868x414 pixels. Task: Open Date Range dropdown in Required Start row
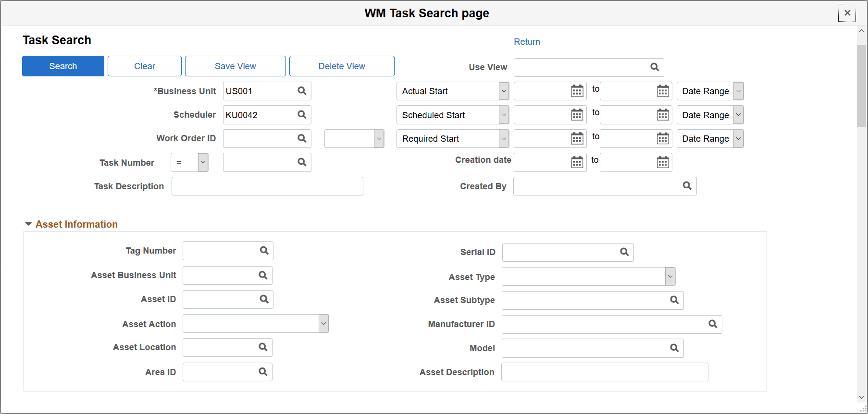pyautogui.click(x=710, y=138)
